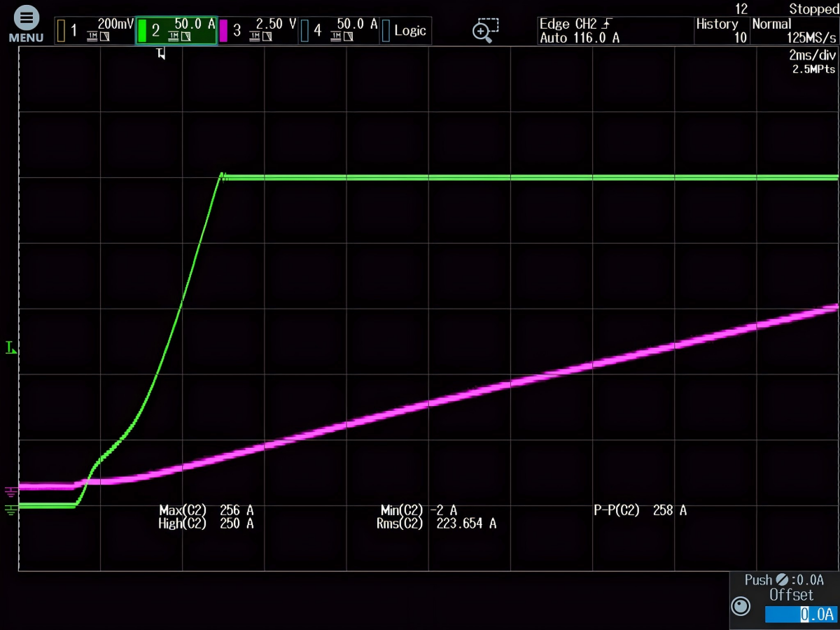Open the main MENU button
This screenshot has height=630, width=840.
(25, 25)
